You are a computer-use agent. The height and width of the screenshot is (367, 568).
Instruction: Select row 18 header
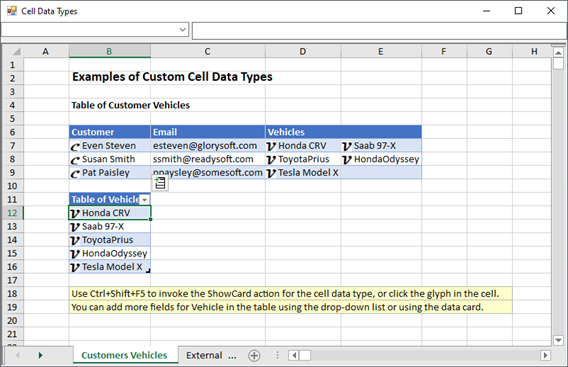[12, 294]
